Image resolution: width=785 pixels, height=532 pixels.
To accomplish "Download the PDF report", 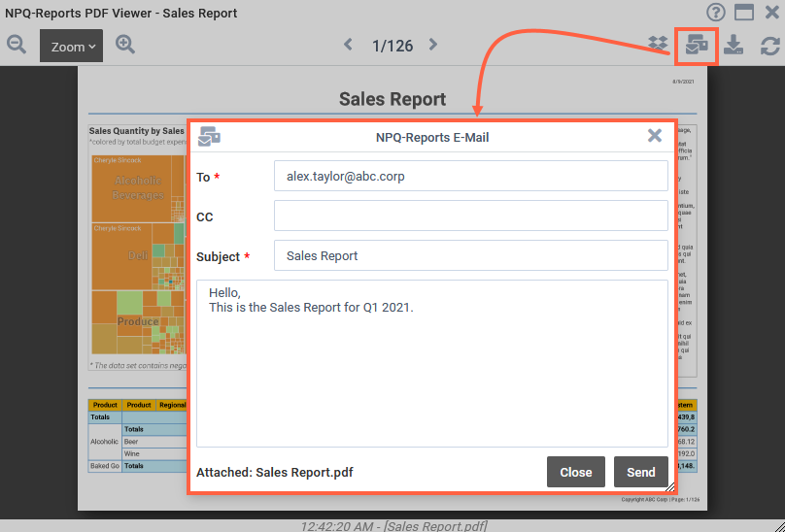I will [734, 45].
